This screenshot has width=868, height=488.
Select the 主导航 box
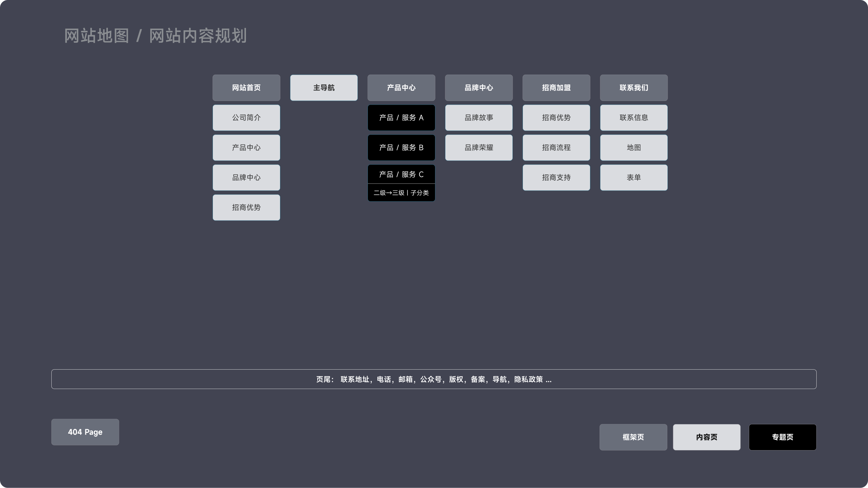(x=324, y=88)
